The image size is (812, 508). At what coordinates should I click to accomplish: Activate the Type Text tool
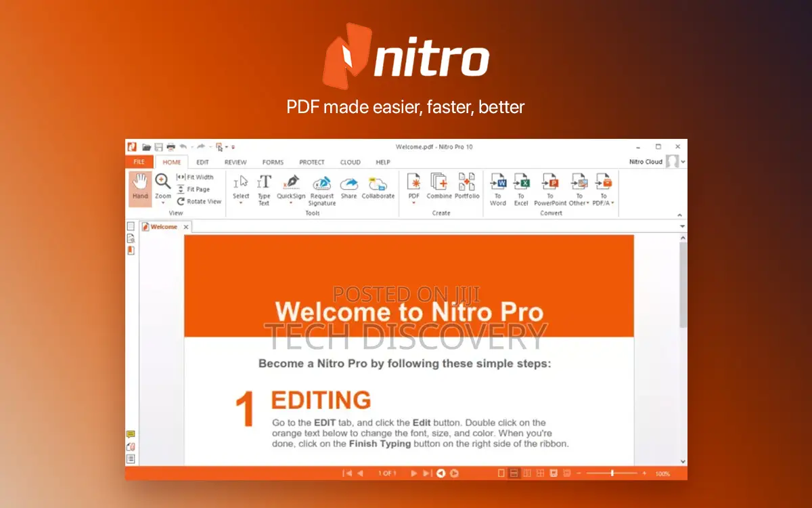click(264, 182)
